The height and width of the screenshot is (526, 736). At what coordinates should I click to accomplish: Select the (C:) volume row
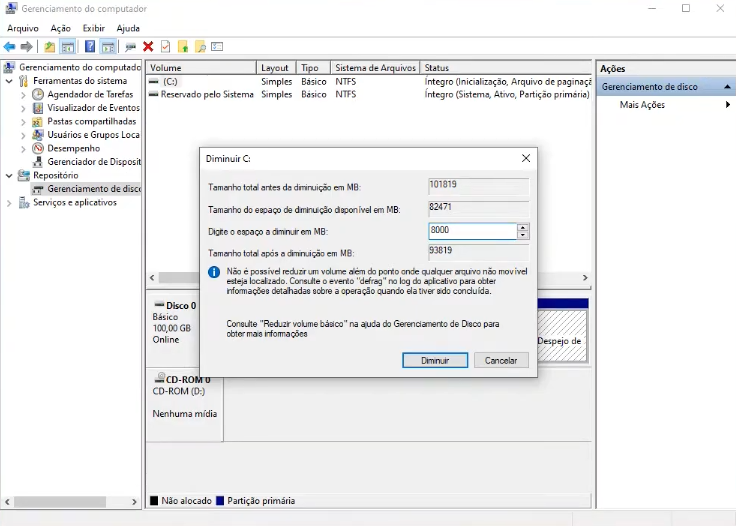pos(368,82)
